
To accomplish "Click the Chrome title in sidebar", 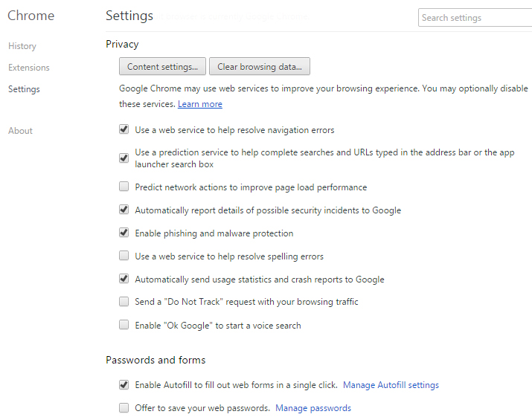I will (x=31, y=16).
